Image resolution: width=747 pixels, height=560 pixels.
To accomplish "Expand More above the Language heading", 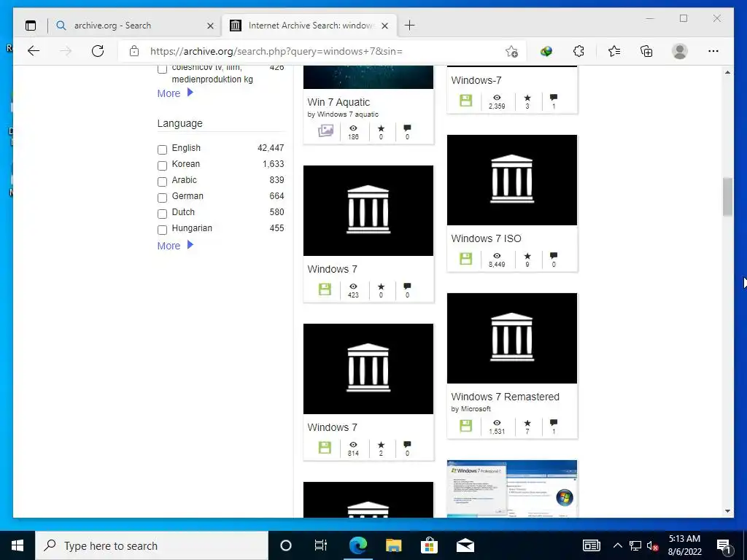I will tap(175, 93).
